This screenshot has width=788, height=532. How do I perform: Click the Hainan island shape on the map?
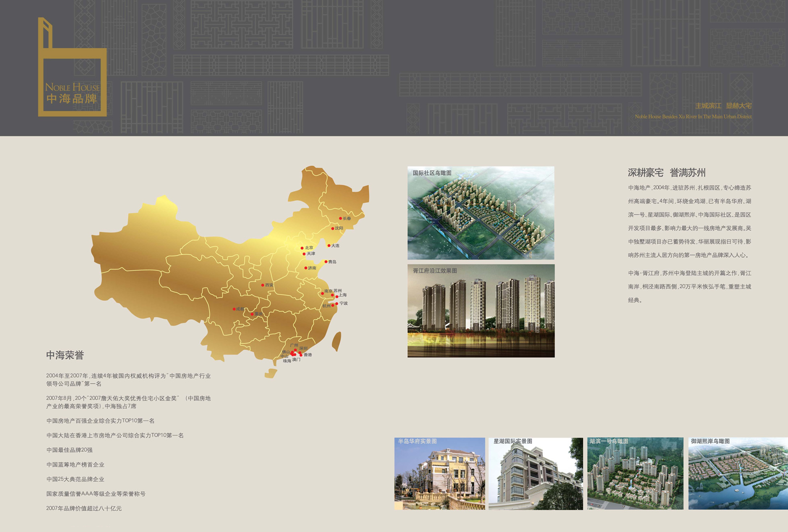point(271,374)
